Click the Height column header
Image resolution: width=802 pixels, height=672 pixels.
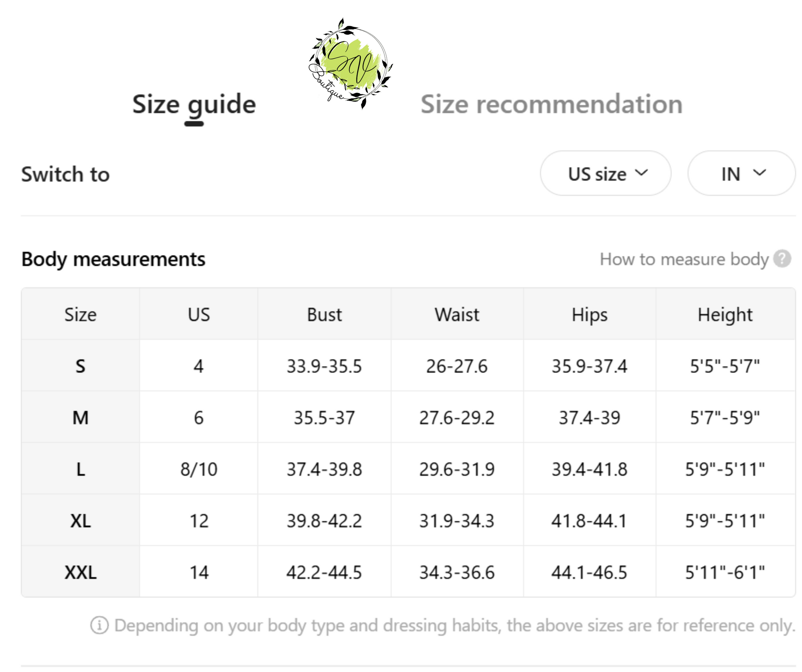pos(725,315)
